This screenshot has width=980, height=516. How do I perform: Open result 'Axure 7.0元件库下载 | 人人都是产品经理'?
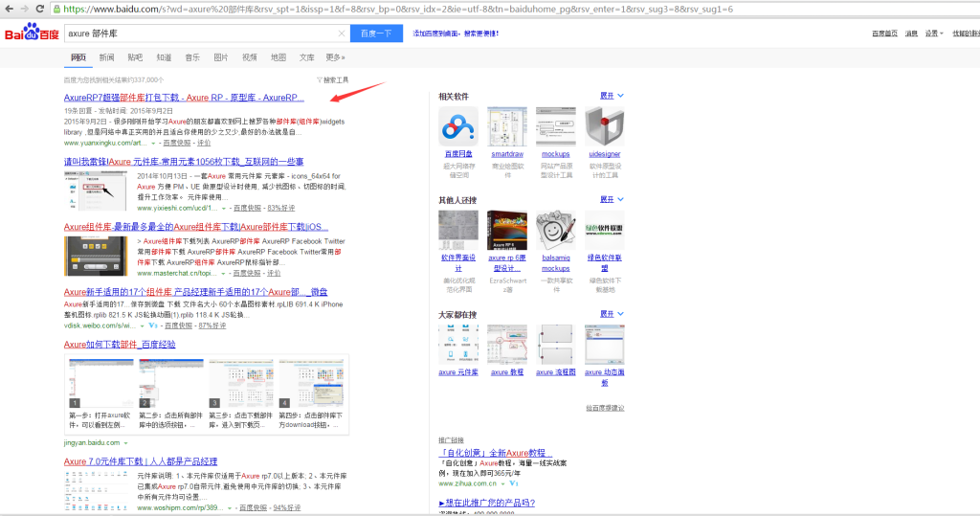(x=141, y=461)
